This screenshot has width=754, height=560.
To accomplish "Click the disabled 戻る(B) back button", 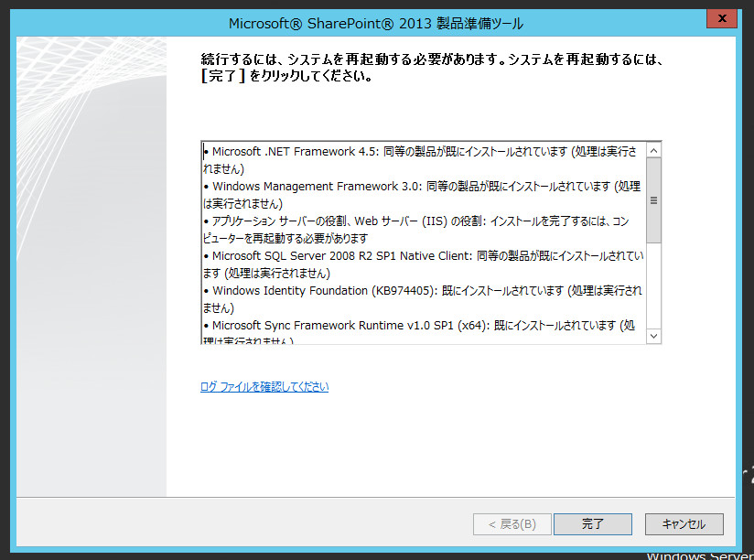I will pyautogui.click(x=512, y=524).
